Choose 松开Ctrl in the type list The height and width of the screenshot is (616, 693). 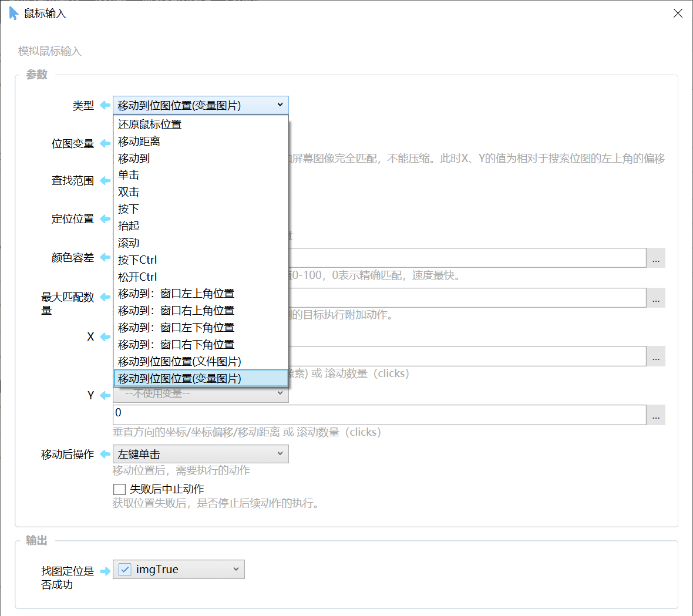tap(201, 277)
